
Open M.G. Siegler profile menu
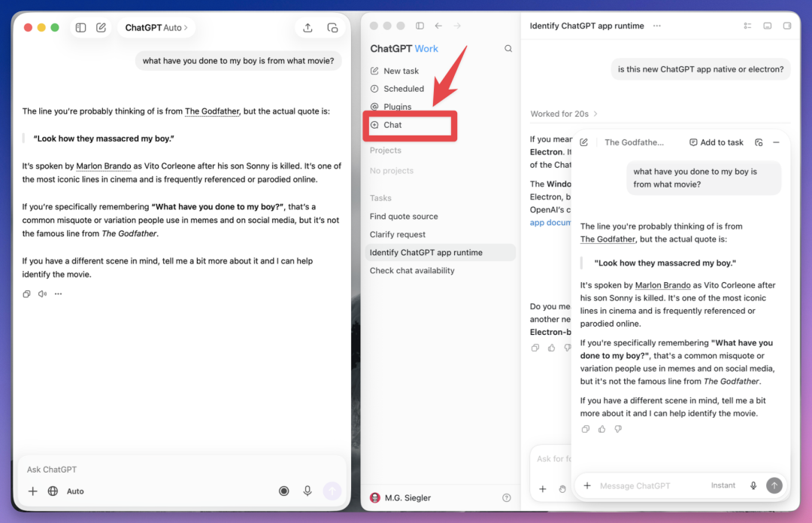tap(401, 497)
